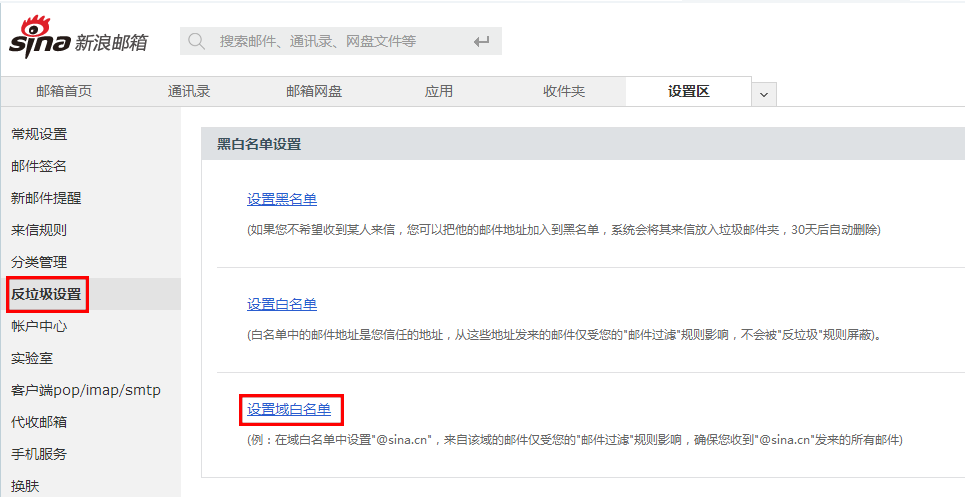Click the magnifier search icon
The width and height of the screenshot is (965, 497).
click(197, 41)
